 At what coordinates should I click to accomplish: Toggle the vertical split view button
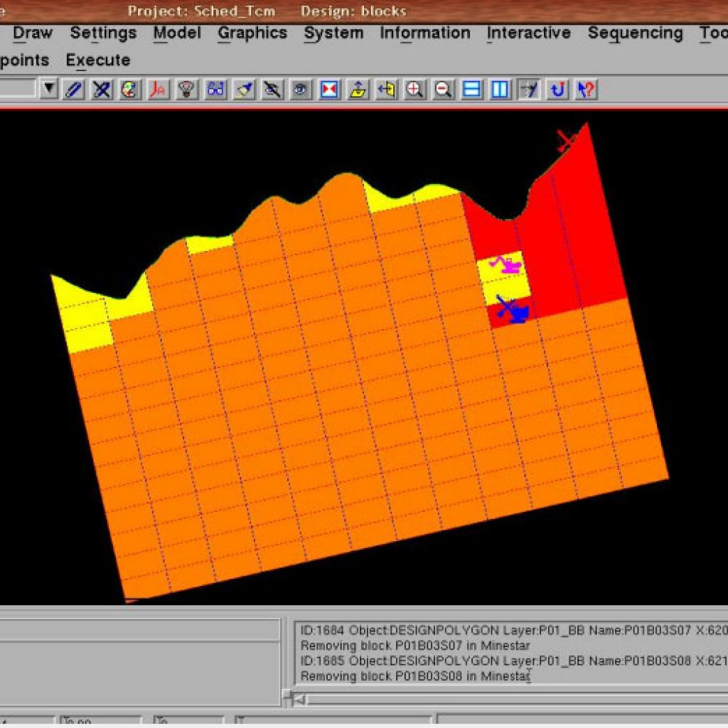coord(500,90)
